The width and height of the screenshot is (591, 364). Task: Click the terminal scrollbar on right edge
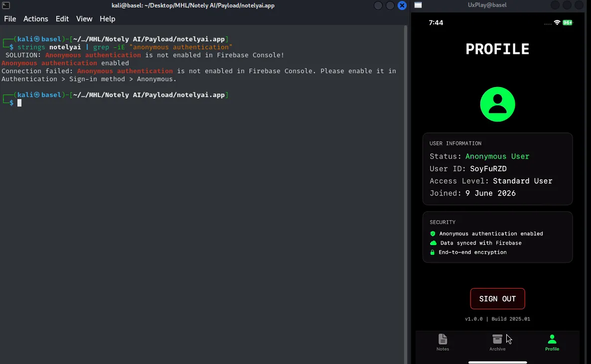coord(406,194)
